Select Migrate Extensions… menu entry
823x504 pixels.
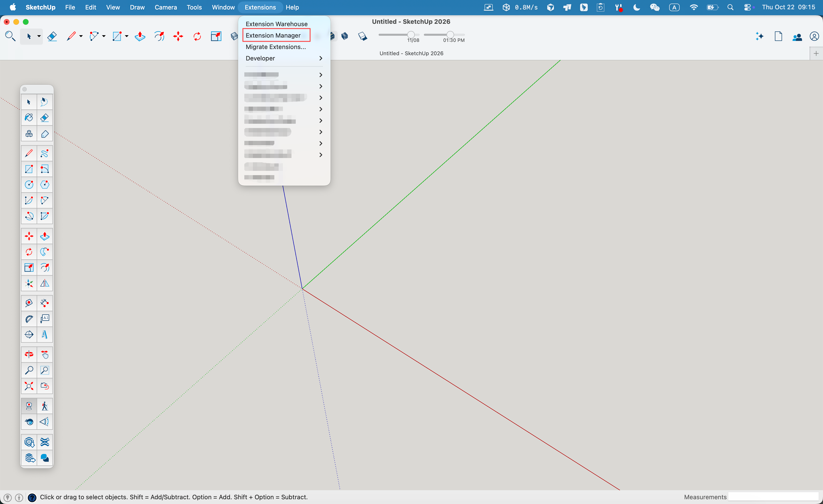coord(284,47)
